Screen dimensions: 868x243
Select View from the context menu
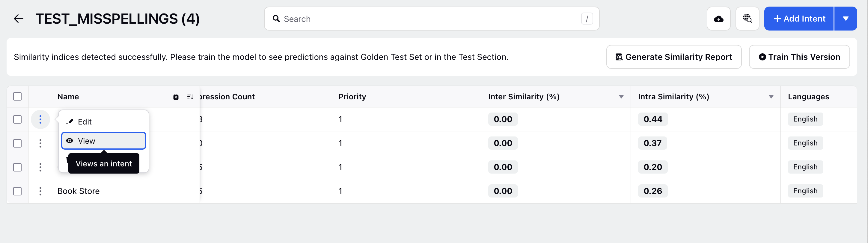[103, 141]
